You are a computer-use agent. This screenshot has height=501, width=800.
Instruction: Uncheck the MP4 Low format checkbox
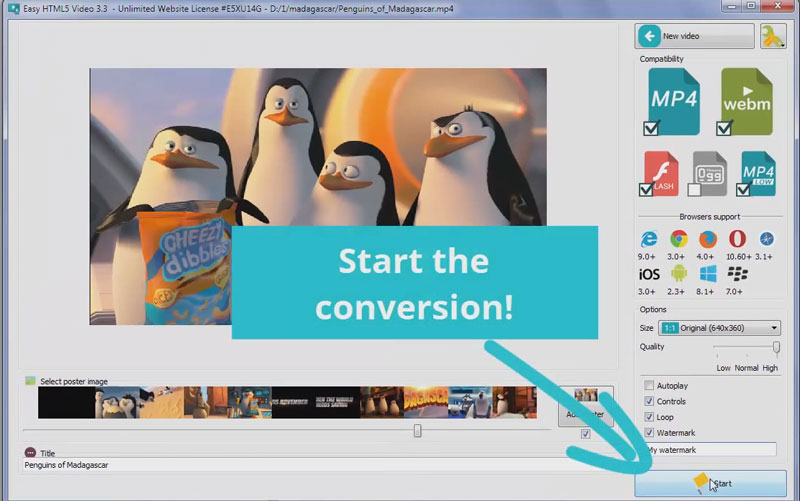743,190
